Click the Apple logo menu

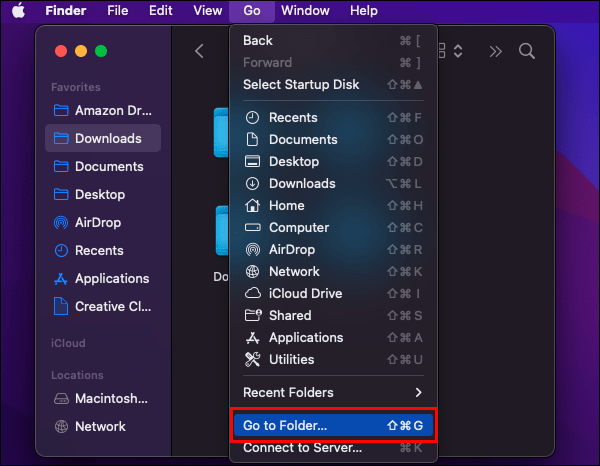pos(18,11)
